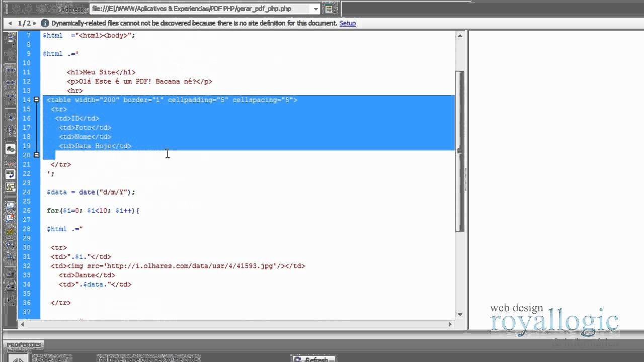Click the vertical scrollbar up arrow
Viewport: 644px width, 362px height.
460,36
